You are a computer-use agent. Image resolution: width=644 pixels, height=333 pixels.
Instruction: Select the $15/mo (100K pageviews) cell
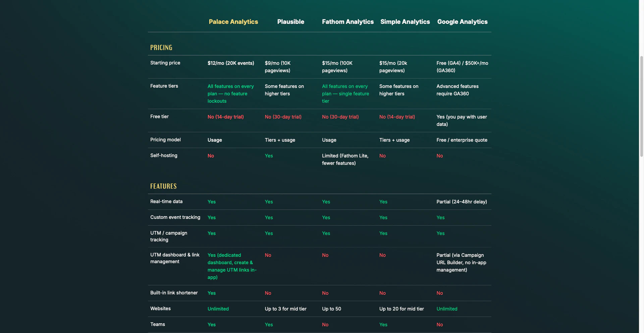pos(337,67)
